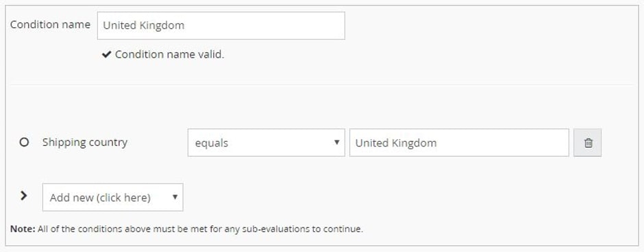Click the circle icon beside Shipping country
Screen dimensions: 644x252
(x=24, y=142)
